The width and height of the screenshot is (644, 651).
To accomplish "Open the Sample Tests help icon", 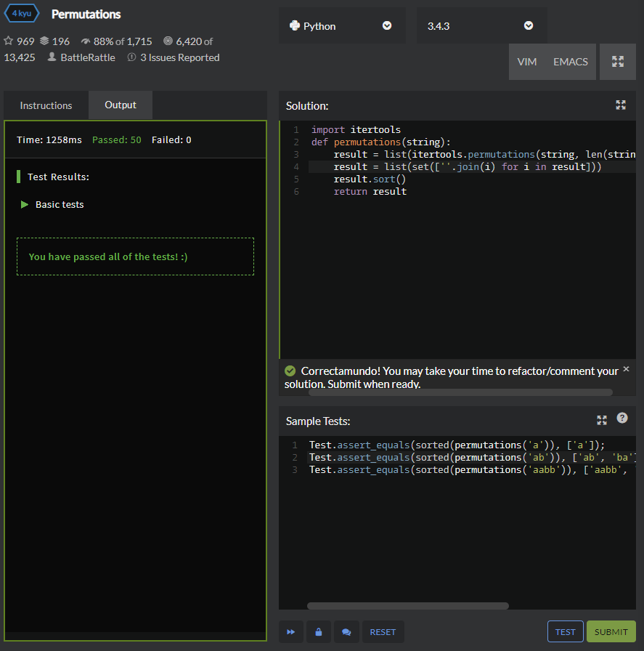I will click(622, 418).
